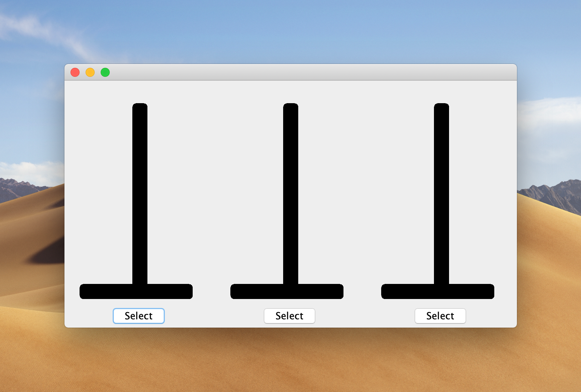581x392 pixels.
Task: Minimize the window using the yellow button
Action: tap(90, 72)
